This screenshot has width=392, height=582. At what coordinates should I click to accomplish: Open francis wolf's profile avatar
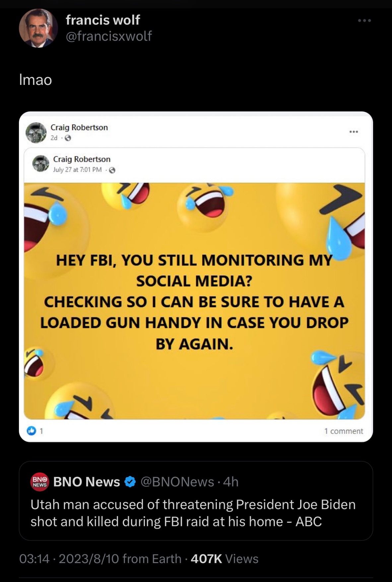click(38, 28)
